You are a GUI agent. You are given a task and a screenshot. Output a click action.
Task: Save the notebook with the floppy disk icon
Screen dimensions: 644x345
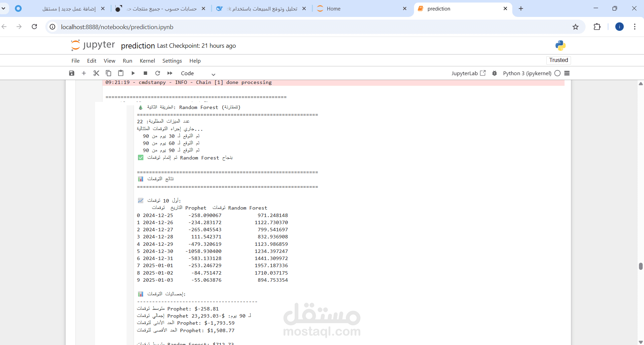click(x=72, y=73)
